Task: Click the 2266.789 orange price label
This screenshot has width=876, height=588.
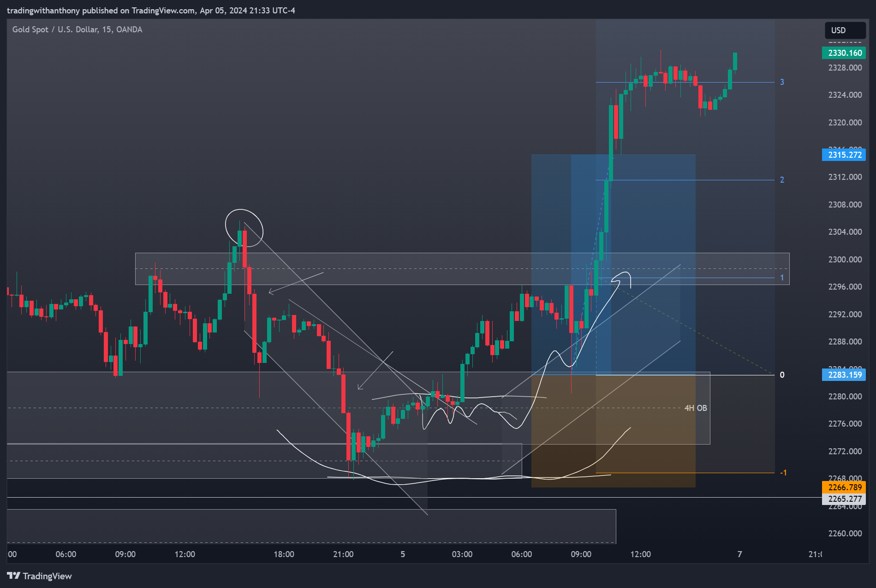Action: point(844,487)
